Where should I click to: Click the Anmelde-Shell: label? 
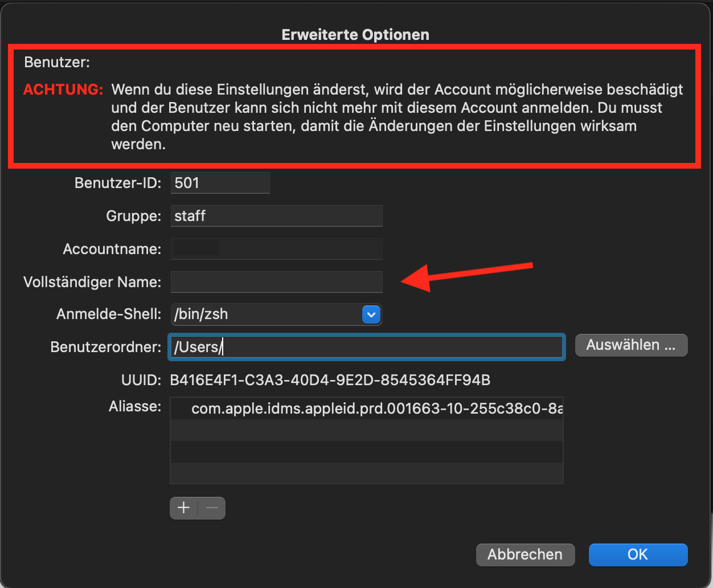(x=109, y=314)
